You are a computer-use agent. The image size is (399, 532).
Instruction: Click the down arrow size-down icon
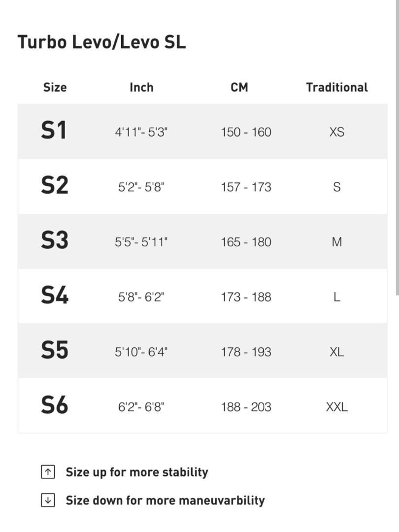pos(48,500)
